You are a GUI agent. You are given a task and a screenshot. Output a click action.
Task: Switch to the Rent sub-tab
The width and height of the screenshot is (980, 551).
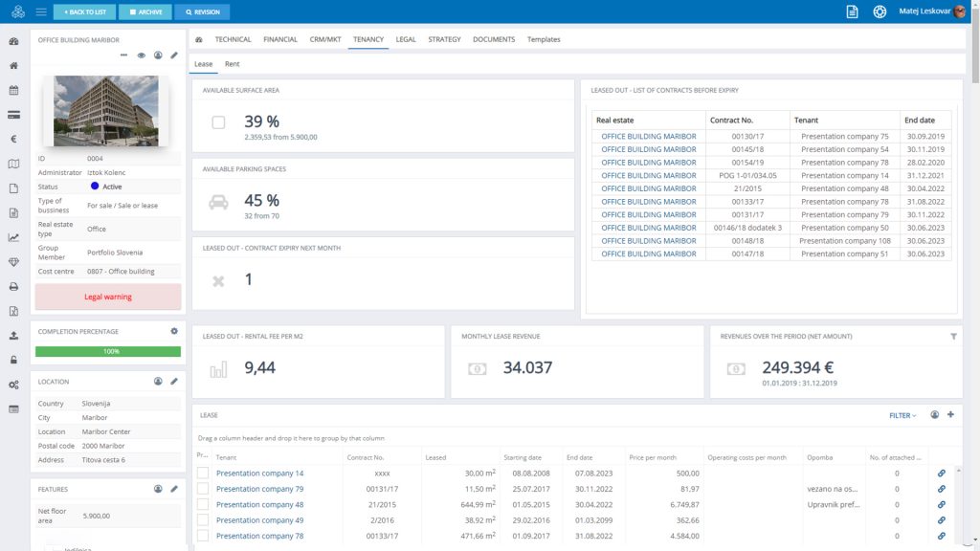tap(232, 64)
